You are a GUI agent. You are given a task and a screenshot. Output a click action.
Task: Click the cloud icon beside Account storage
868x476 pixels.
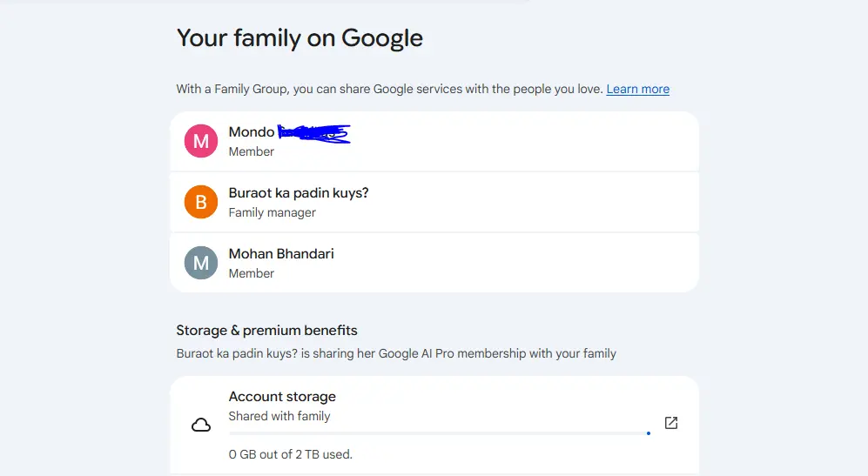tap(201, 425)
